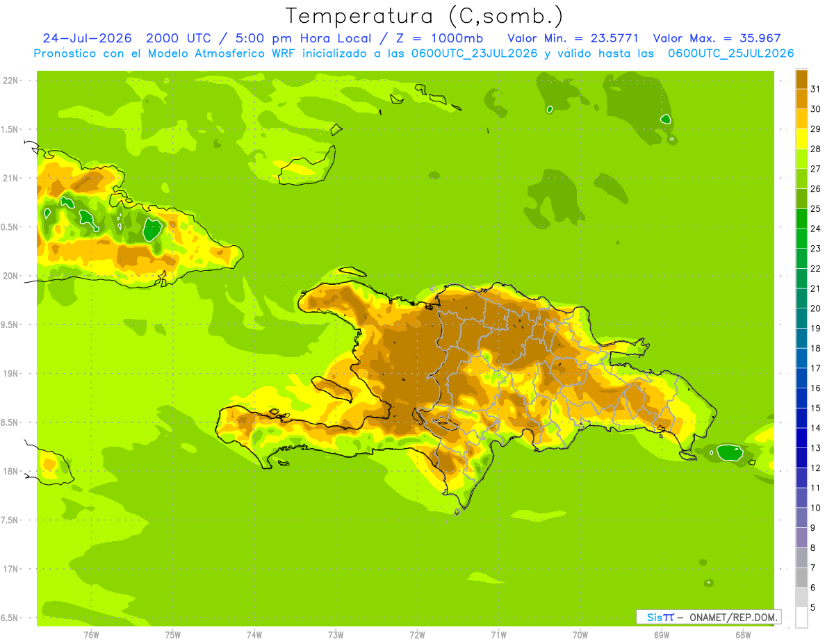Screen dimensions: 834x644
Task: Click legend swatch between 27 and 28
Action: [802, 158]
